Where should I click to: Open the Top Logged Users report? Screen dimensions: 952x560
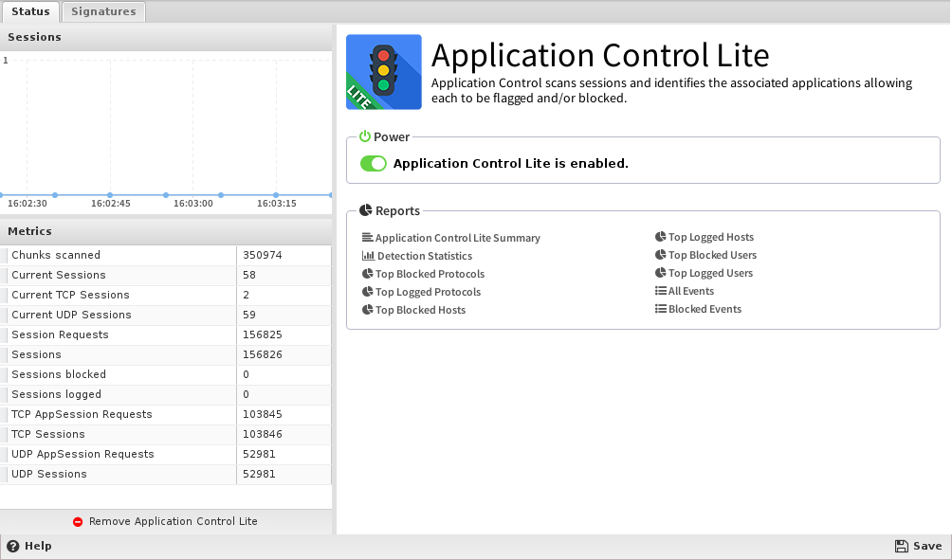point(710,273)
